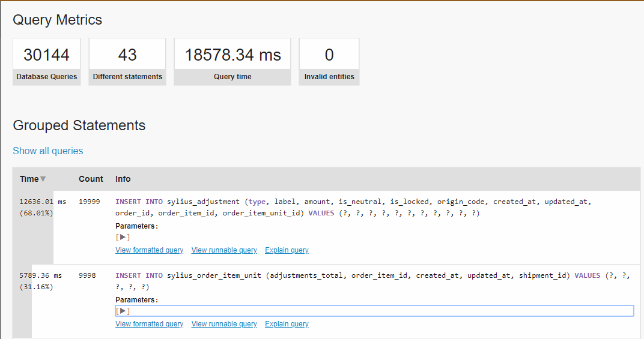
Task: View formatted query for sylius_adjustment statement
Action: coord(149,250)
